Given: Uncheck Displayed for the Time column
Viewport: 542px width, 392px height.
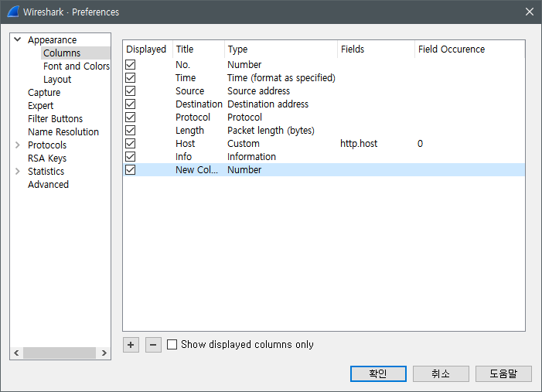Looking at the screenshot, I should (131, 78).
